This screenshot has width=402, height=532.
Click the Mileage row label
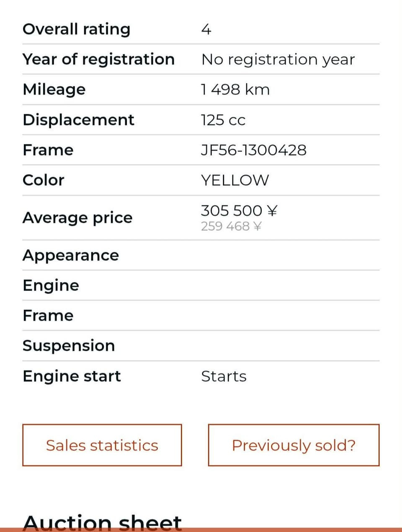click(54, 90)
